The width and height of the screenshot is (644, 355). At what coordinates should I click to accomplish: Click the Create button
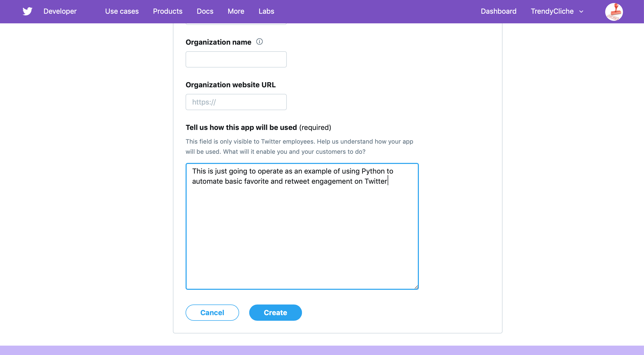click(x=276, y=313)
